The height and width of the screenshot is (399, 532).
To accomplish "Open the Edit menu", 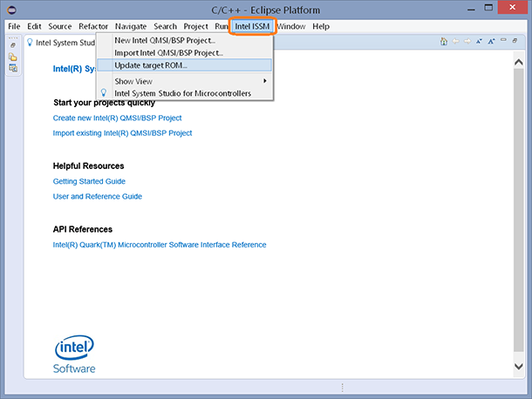I will 34,26.
